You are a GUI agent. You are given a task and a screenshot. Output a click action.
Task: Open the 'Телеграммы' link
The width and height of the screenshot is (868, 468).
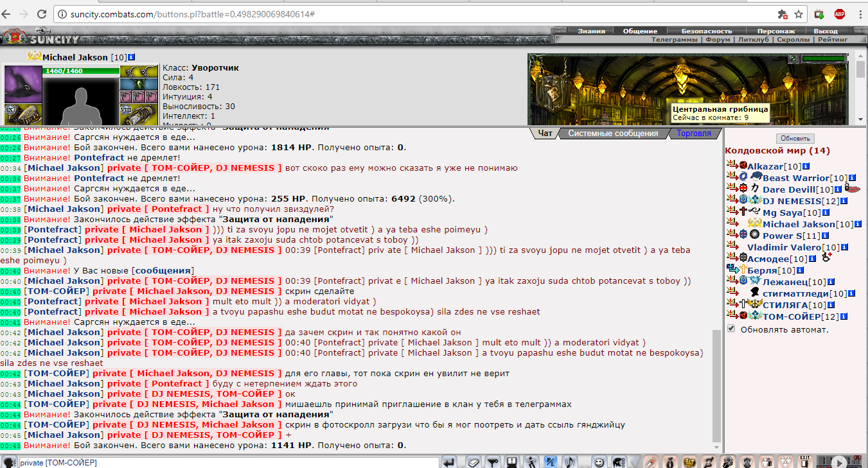click(x=675, y=40)
